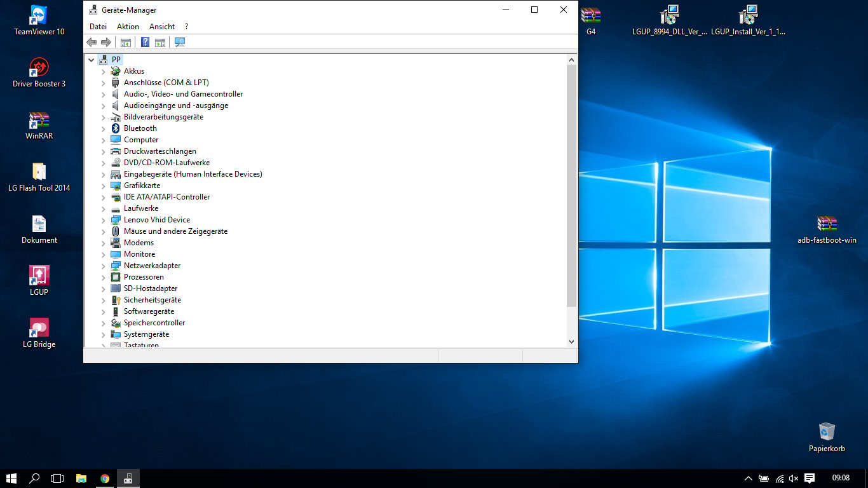Image resolution: width=868 pixels, height=488 pixels.
Task: Open the Windows Start menu
Action: click(11, 478)
